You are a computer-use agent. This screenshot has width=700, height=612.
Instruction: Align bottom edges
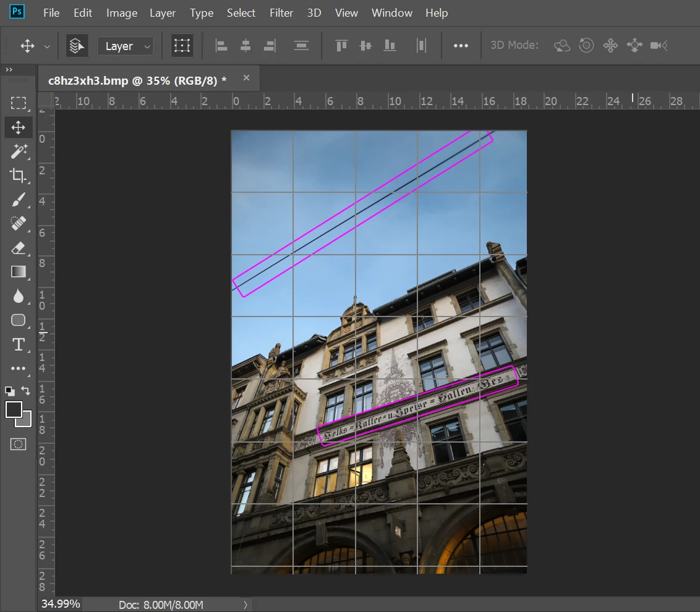point(390,46)
